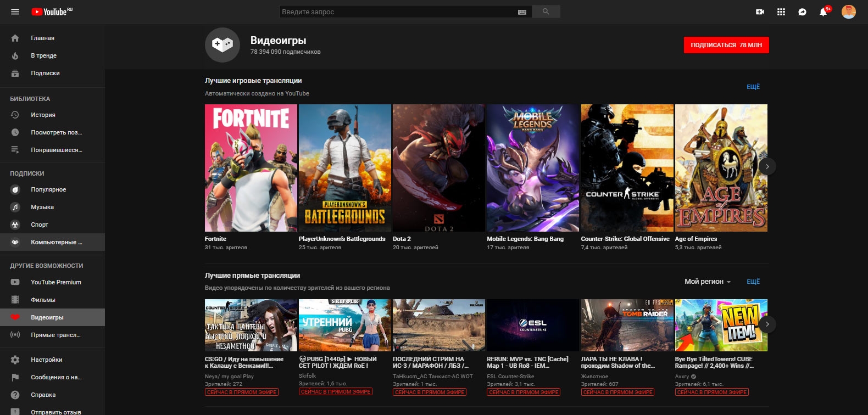Click ЕЩЁ next to live streams section
The width and height of the screenshot is (868, 415).
click(x=753, y=282)
